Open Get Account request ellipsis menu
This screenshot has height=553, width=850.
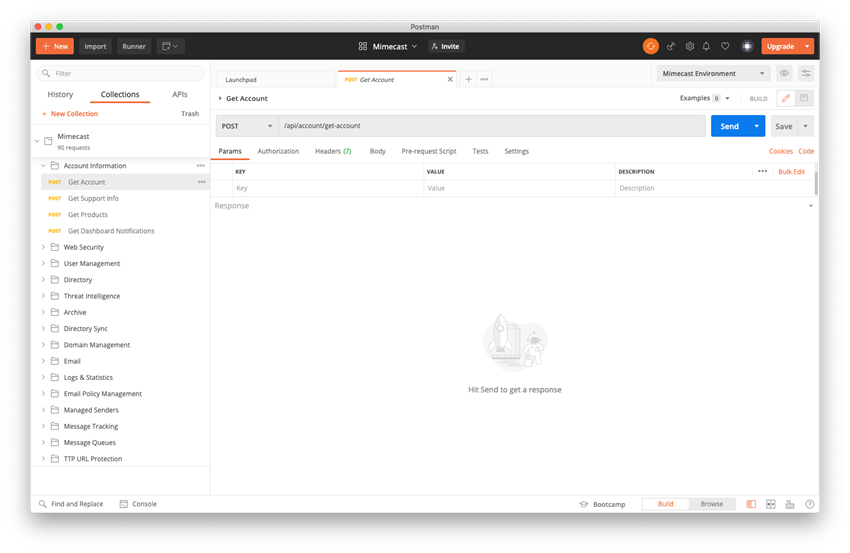coord(201,182)
